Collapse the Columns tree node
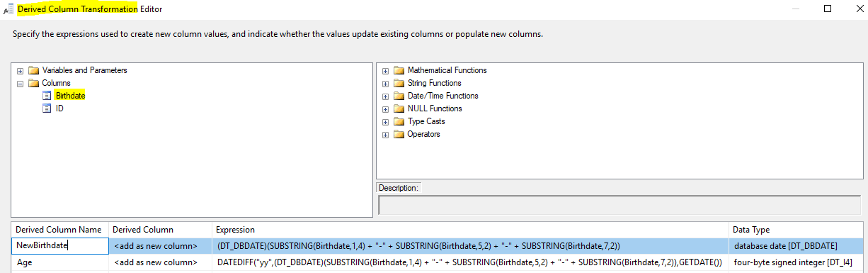868x273 pixels. [x=20, y=84]
